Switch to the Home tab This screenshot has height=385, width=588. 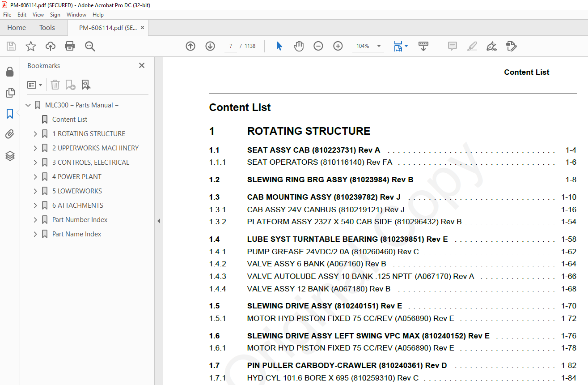tap(17, 28)
